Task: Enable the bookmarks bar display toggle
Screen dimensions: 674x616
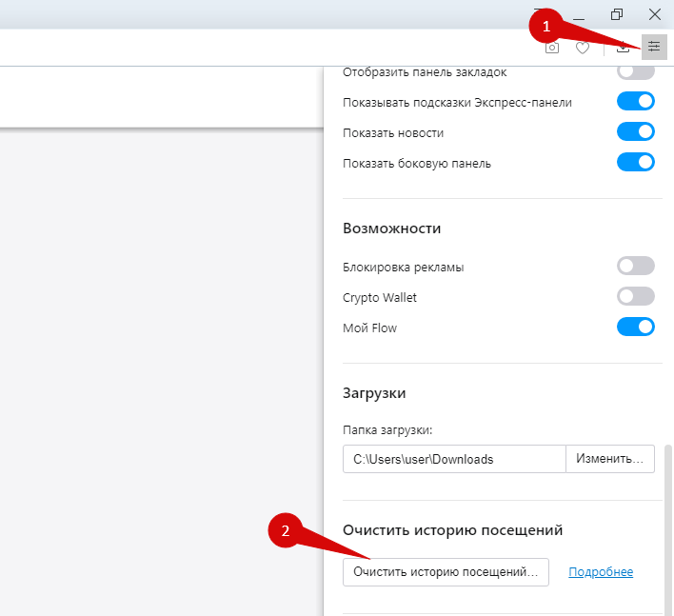Action: click(x=636, y=71)
